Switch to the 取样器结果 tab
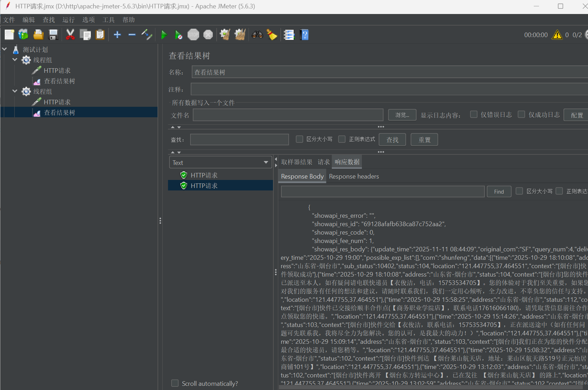The image size is (588, 390). [x=297, y=162]
